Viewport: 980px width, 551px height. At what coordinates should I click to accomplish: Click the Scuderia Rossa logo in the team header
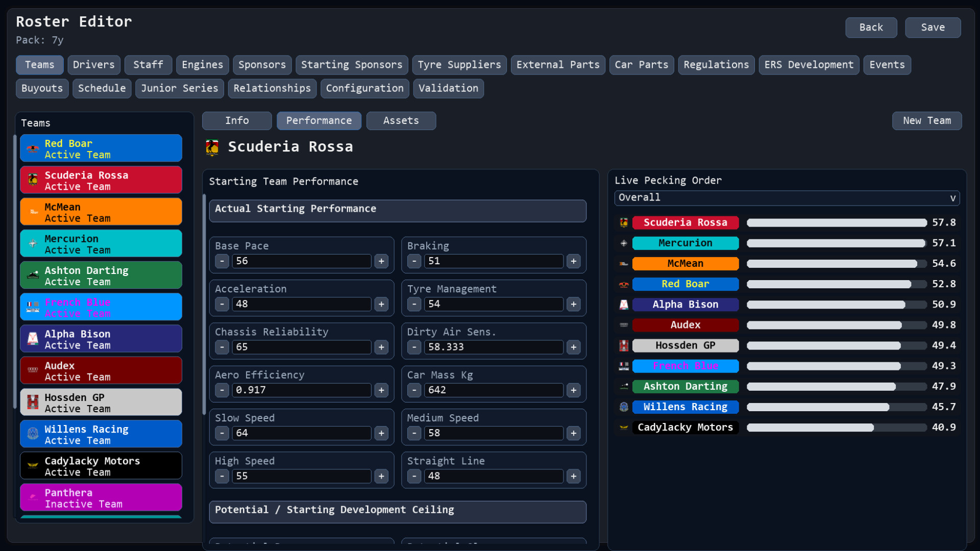point(212,147)
